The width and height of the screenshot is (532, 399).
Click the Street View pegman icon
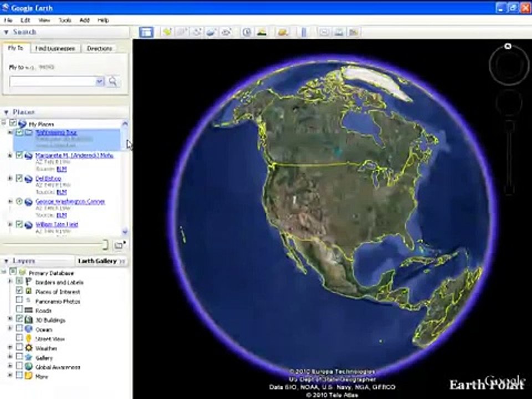[x=29, y=339]
